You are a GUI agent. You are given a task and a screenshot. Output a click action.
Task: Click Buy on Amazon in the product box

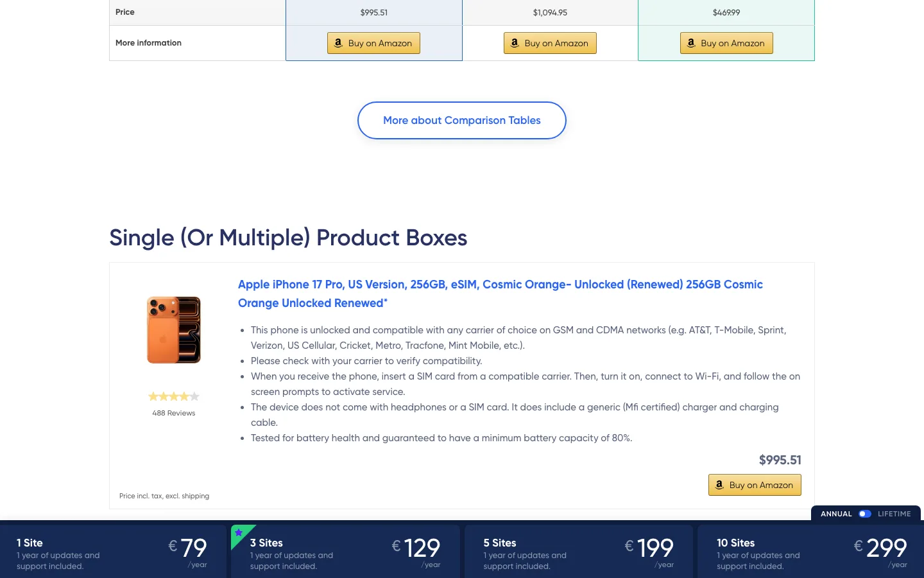tap(755, 485)
